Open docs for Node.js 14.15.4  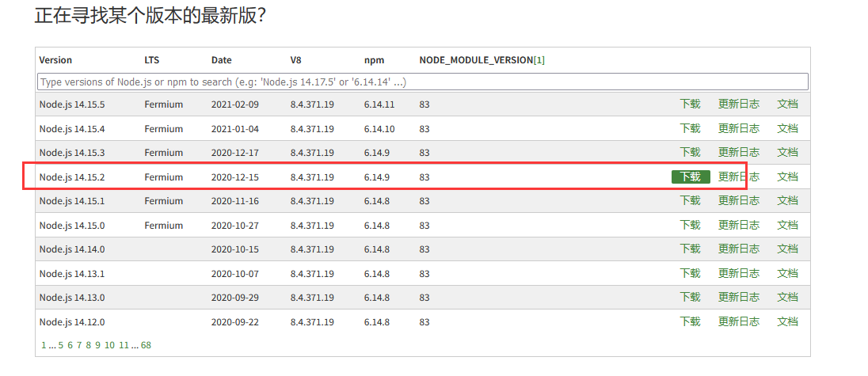coord(788,129)
